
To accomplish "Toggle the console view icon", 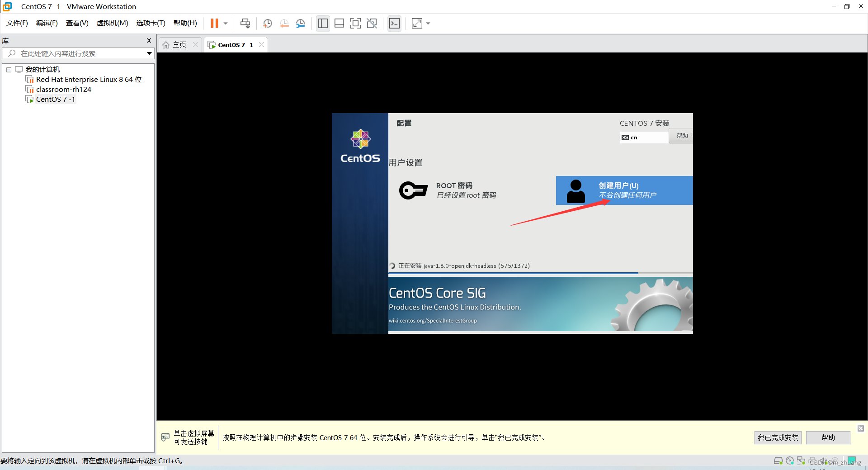I will tap(395, 24).
